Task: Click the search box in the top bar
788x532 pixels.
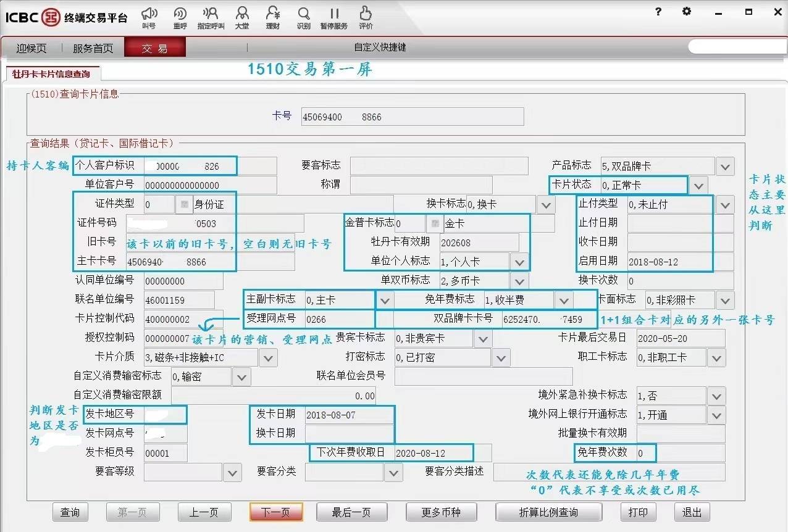Action: pos(737,46)
